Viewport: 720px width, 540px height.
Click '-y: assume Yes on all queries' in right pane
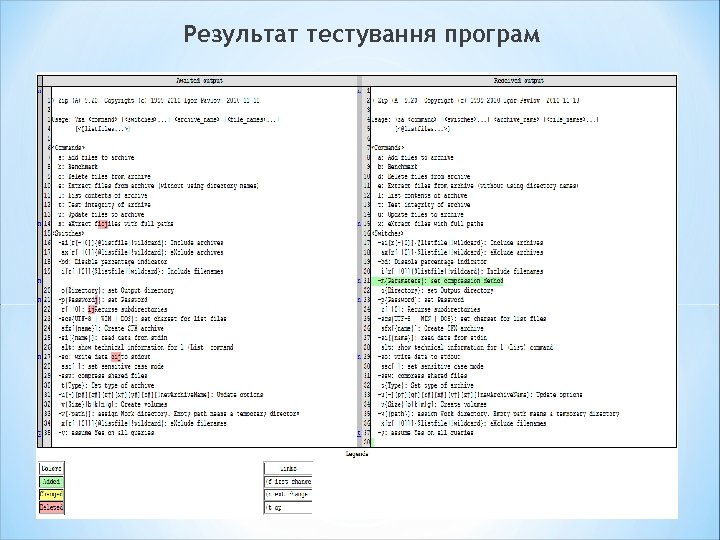(426, 433)
